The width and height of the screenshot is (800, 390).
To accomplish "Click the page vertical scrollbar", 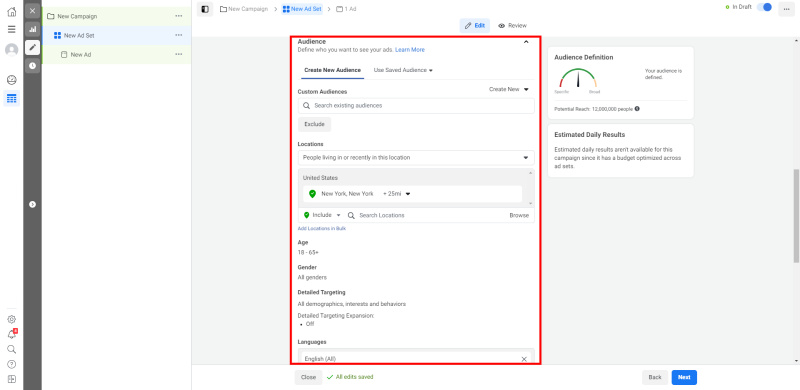I will [796, 217].
